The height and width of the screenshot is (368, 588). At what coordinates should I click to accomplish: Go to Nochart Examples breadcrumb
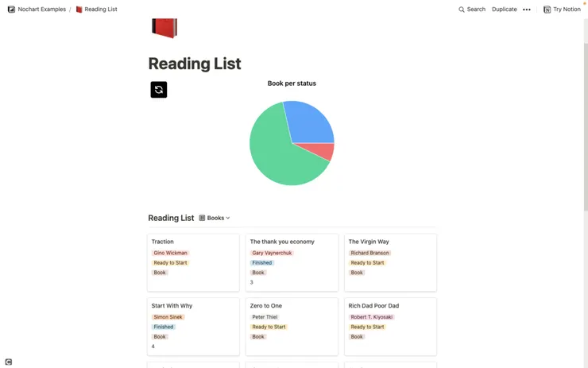(41, 10)
